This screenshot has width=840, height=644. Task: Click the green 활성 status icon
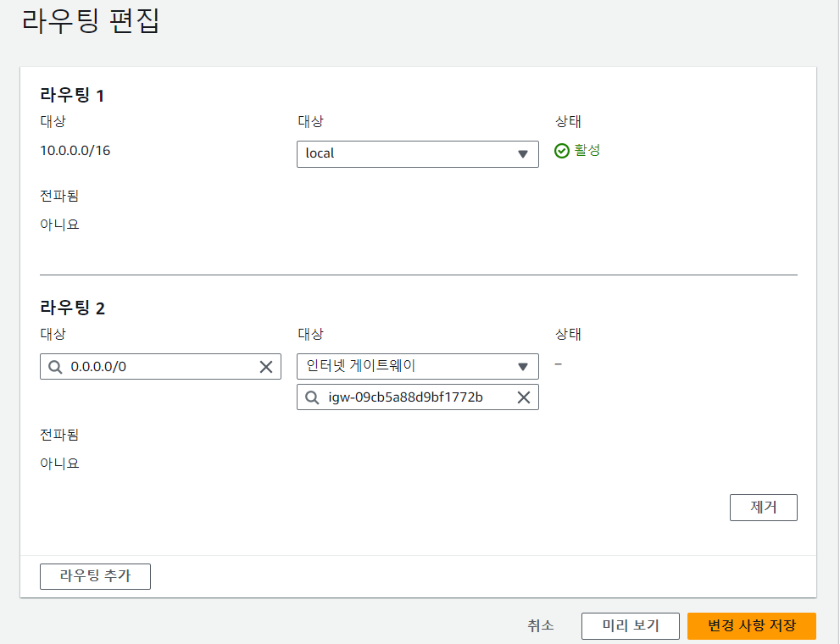[561, 151]
